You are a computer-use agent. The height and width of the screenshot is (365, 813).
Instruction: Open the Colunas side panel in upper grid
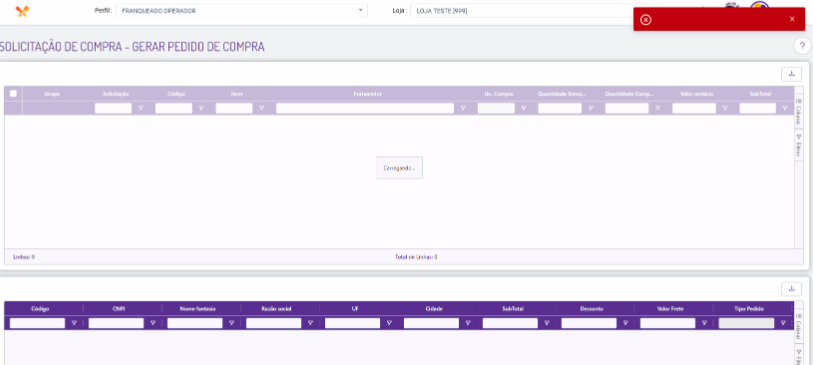[798, 111]
